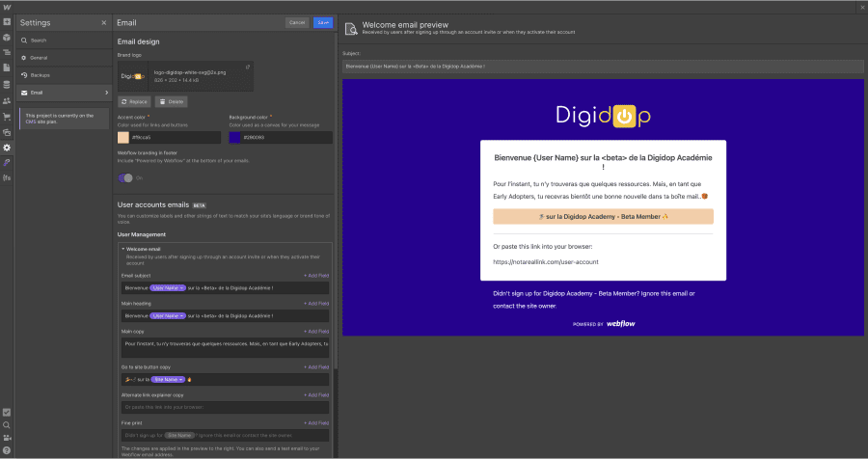Viewport: 868px width, 459px height.
Task: Open the Finsweet {fs} extension
Action: (x=7, y=177)
